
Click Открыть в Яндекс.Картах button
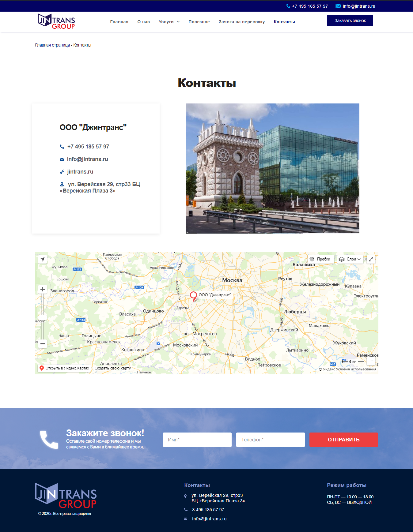pyautogui.click(x=64, y=368)
